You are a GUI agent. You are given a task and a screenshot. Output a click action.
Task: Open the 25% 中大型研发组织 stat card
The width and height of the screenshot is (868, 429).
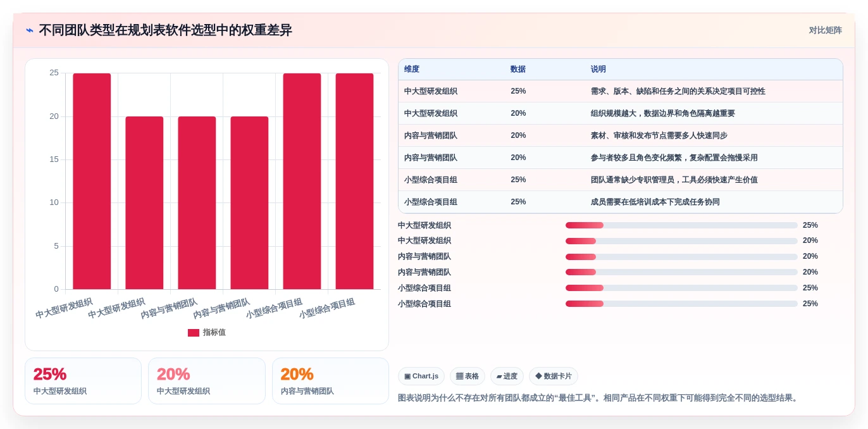tap(83, 381)
